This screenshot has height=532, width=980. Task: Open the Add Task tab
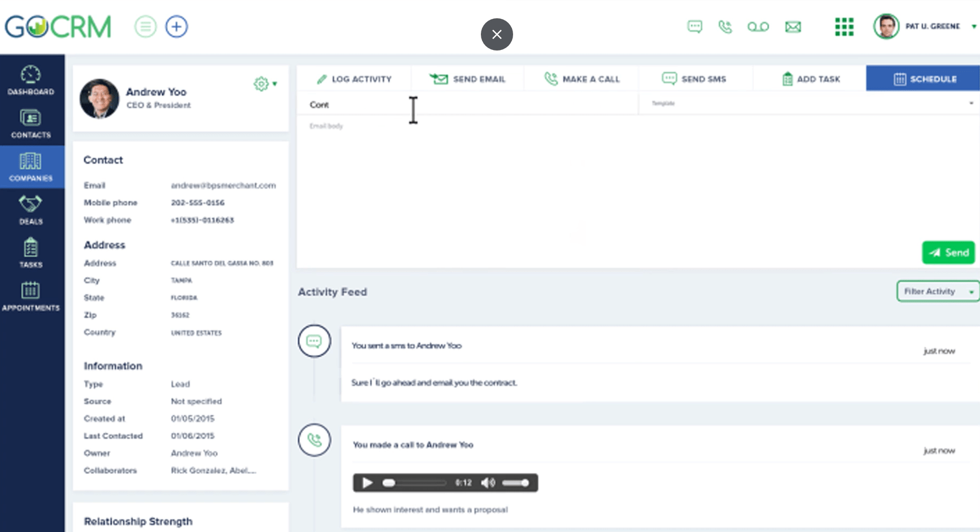point(811,78)
